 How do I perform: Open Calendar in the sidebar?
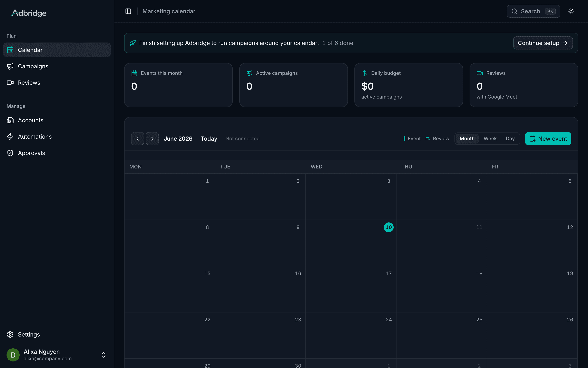click(57, 50)
